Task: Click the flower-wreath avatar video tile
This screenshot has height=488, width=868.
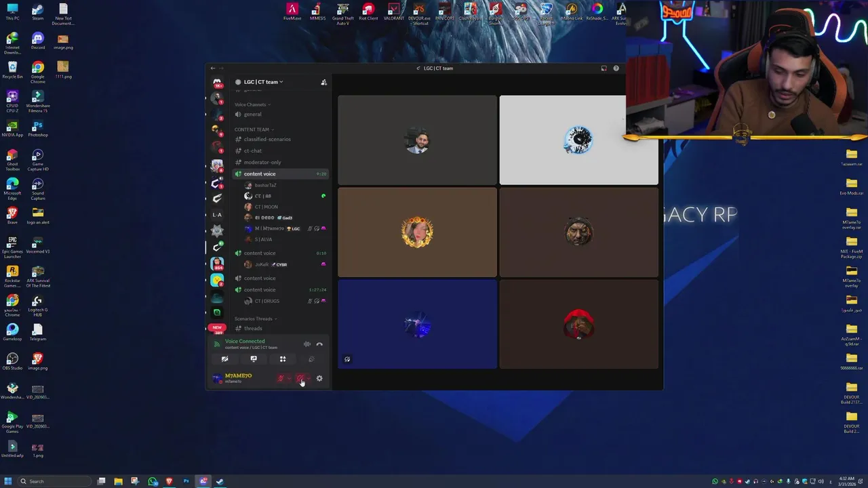Action: point(417,232)
